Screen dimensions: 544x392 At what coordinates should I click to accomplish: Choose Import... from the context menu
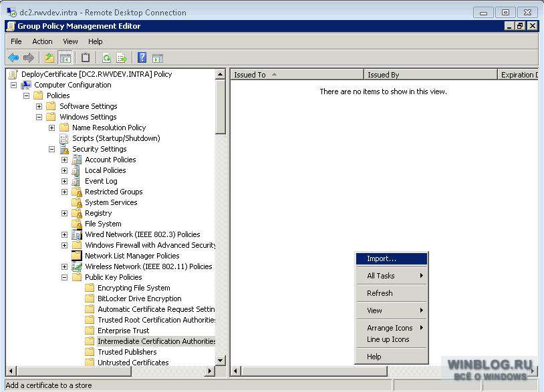tap(392, 258)
